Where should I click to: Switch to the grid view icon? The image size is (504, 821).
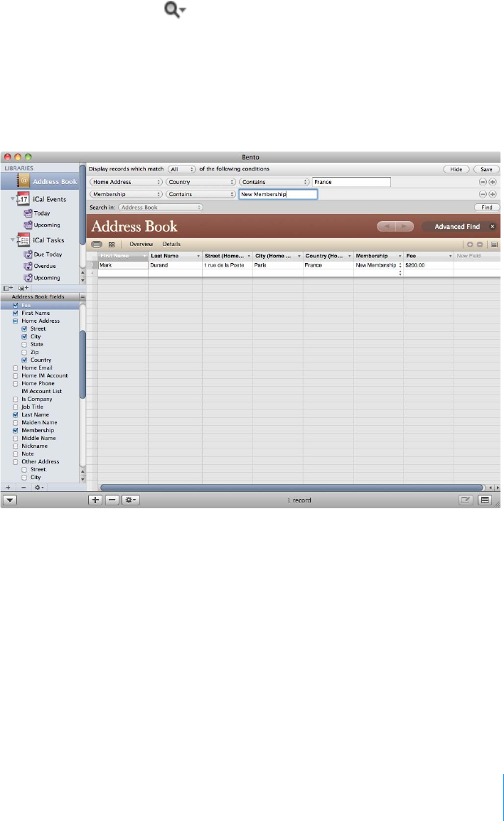112,245
